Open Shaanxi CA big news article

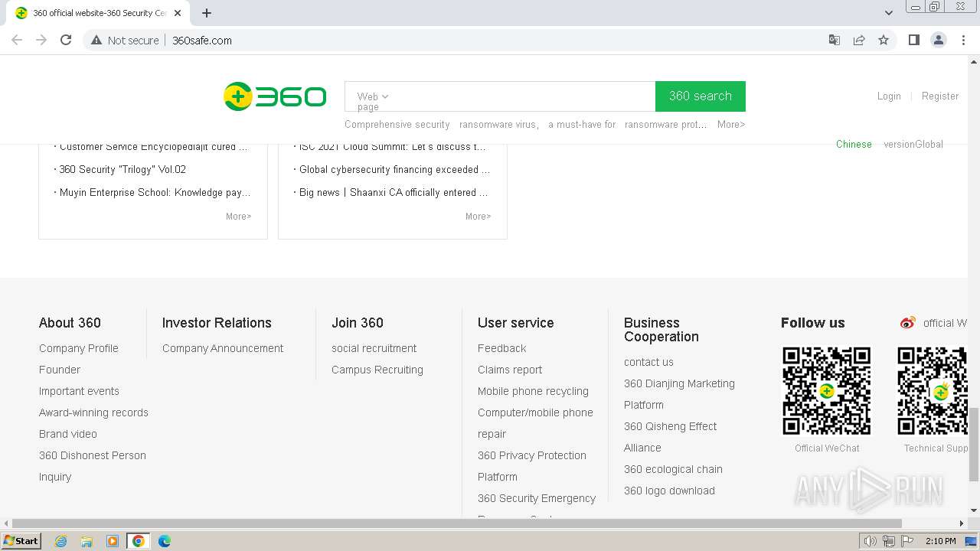[394, 192]
